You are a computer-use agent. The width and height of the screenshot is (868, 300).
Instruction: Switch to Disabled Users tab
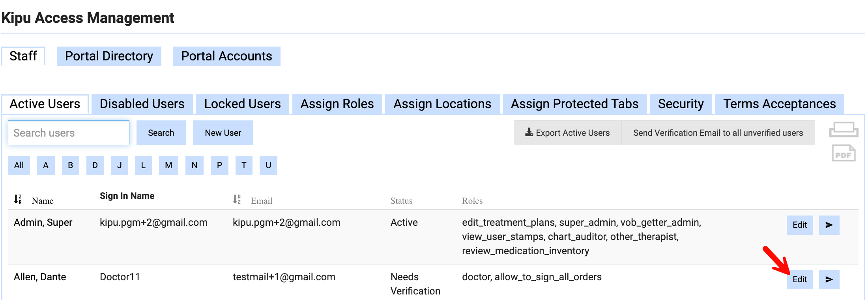click(x=142, y=104)
